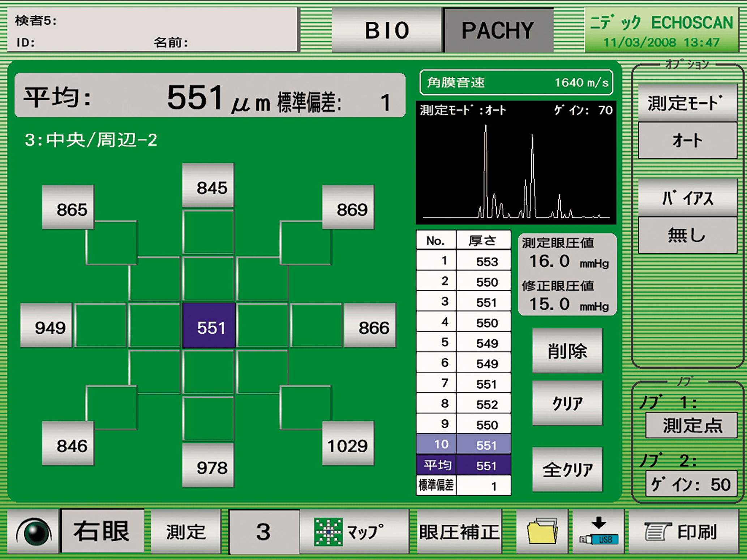The width and height of the screenshot is (747, 560).
Task: Toggle measurement mode オート setting
Action: [687, 140]
